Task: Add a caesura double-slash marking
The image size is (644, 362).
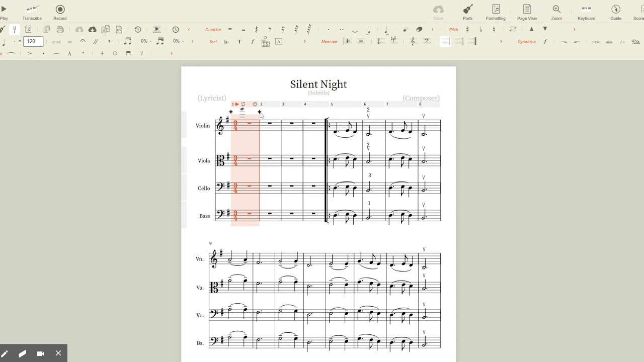Action: point(96,41)
